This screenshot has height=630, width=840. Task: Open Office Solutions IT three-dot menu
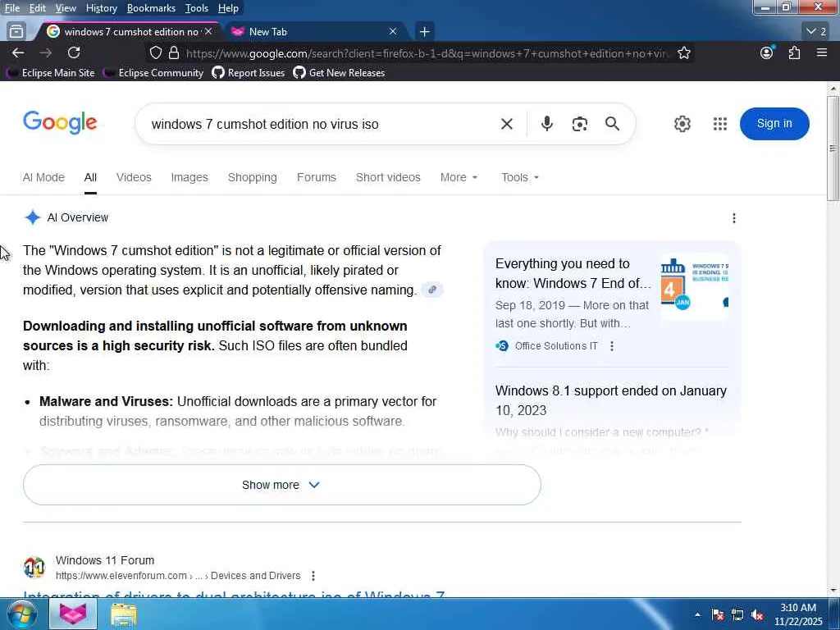click(x=612, y=346)
